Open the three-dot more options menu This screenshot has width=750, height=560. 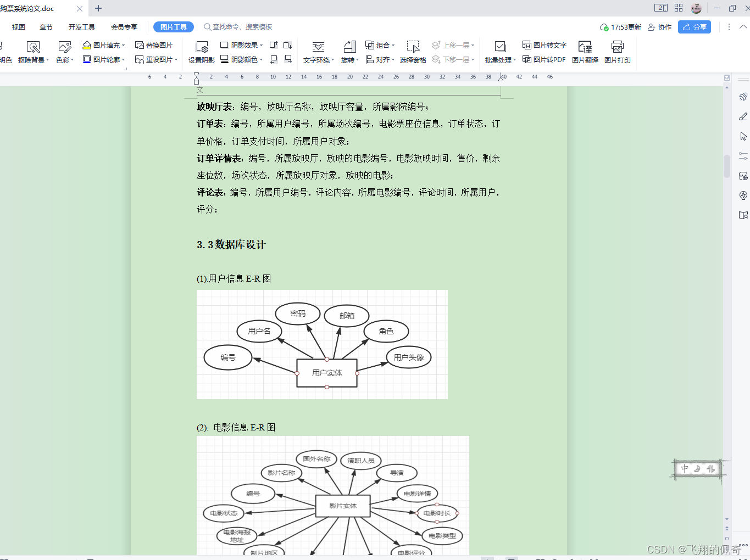(x=729, y=27)
